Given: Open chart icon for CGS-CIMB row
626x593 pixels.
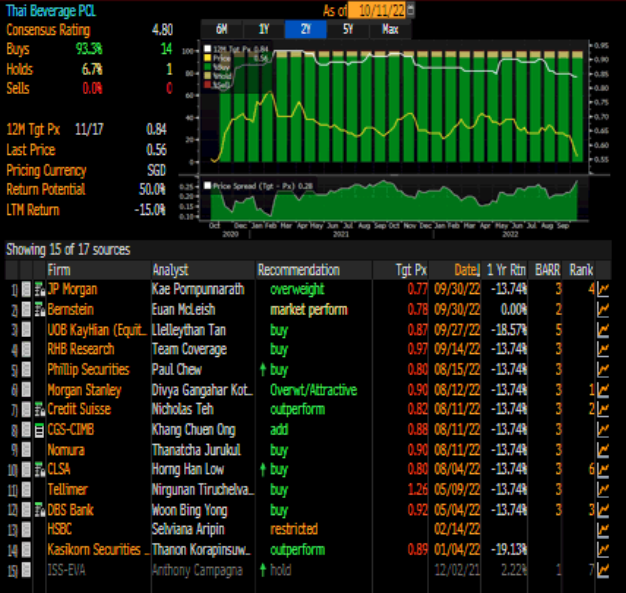Looking at the screenshot, I should 603,430.
